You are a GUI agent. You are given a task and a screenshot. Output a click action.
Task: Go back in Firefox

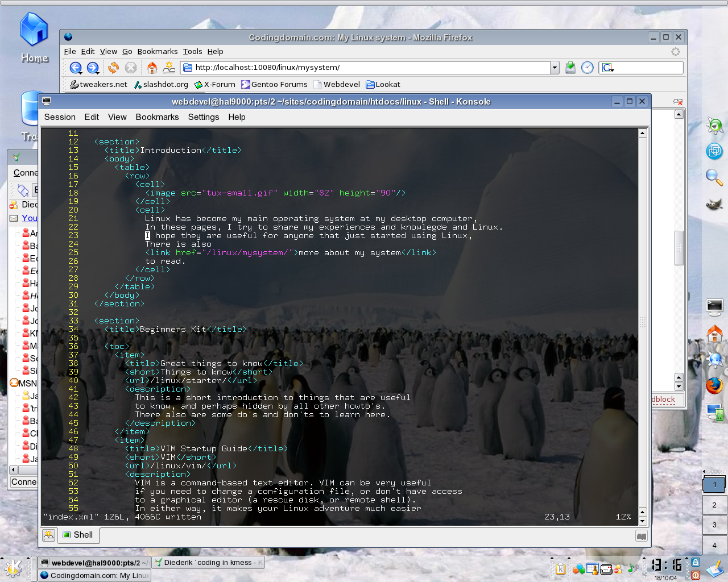click(76, 68)
